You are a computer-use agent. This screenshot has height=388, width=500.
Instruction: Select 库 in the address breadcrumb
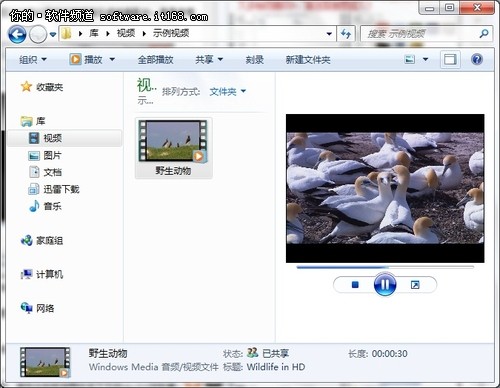pos(94,33)
